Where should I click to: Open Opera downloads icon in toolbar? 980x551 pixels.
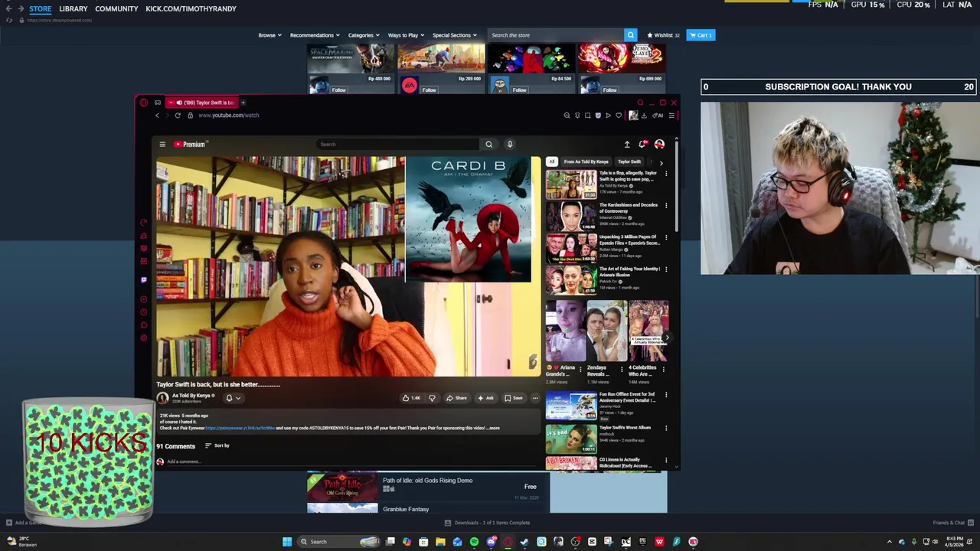click(x=644, y=116)
